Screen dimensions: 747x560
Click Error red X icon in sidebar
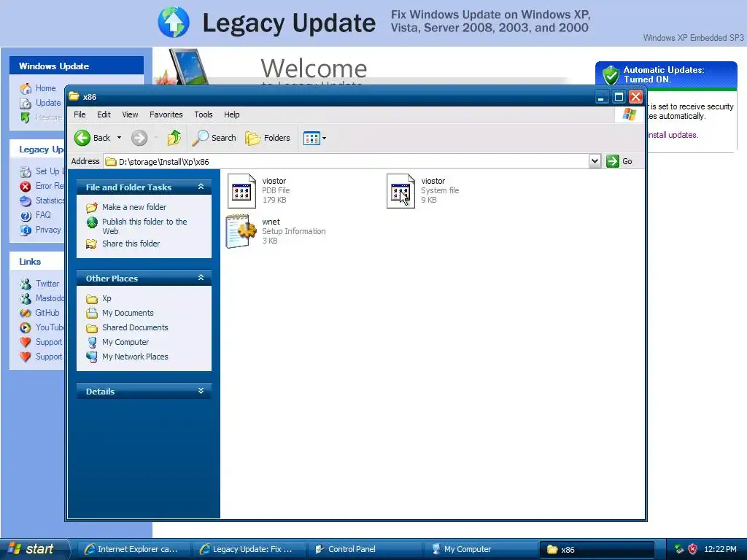pyautogui.click(x=26, y=186)
